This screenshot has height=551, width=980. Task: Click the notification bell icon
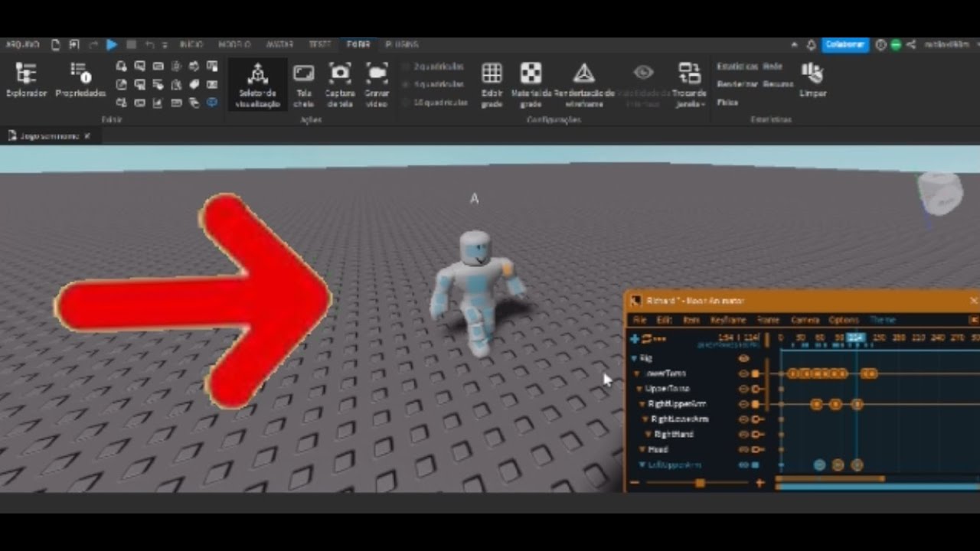point(811,44)
